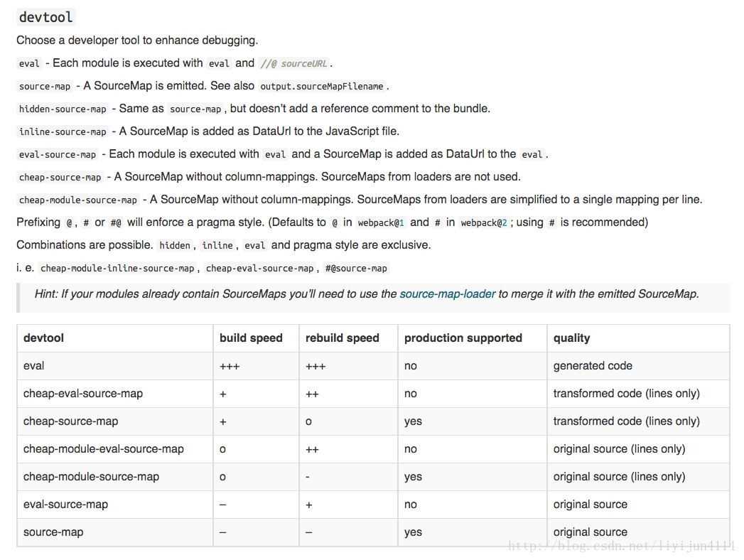The image size is (744, 560).
Task: Click the source-map-loader hyperlink in the hint
Action: [447, 294]
